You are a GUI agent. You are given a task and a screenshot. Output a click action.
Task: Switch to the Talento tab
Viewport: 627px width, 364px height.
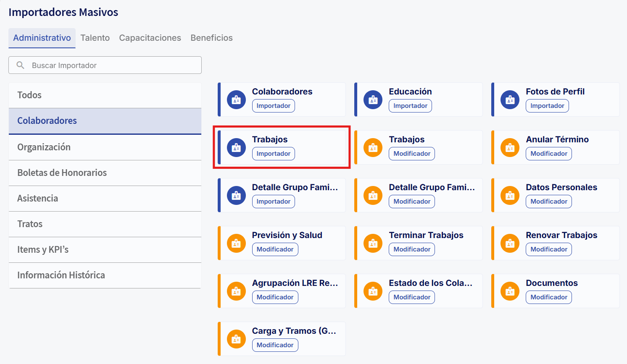tap(95, 38)
